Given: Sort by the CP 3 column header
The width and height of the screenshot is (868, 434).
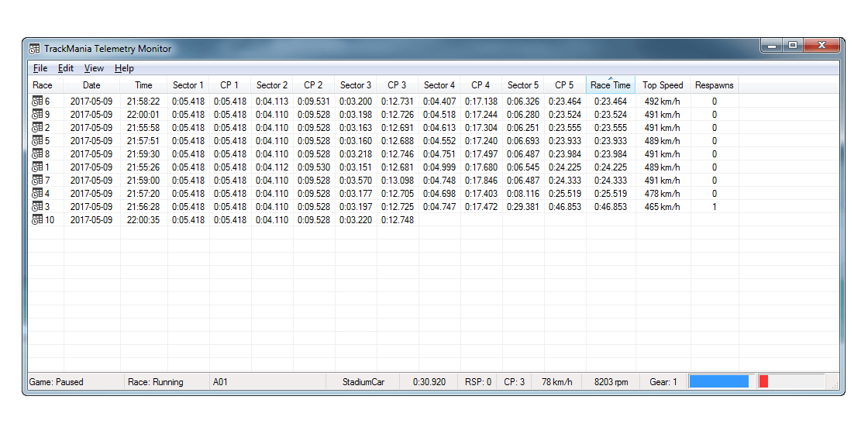Looking at the screenshot, I should coord(398,85).
